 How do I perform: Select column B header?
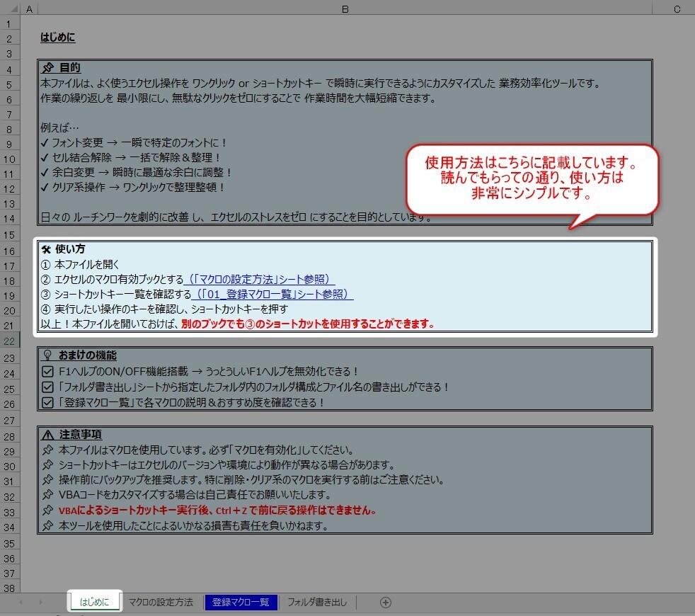click(345, 9)
